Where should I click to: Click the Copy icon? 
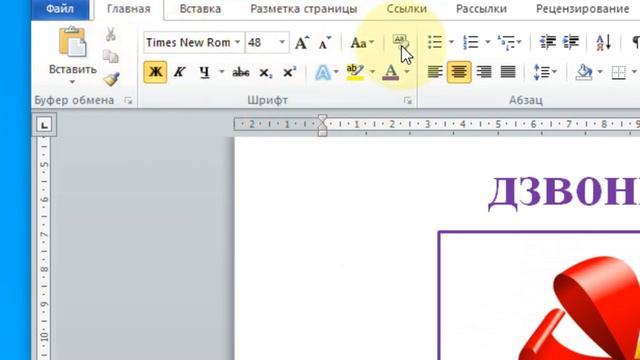111,56
